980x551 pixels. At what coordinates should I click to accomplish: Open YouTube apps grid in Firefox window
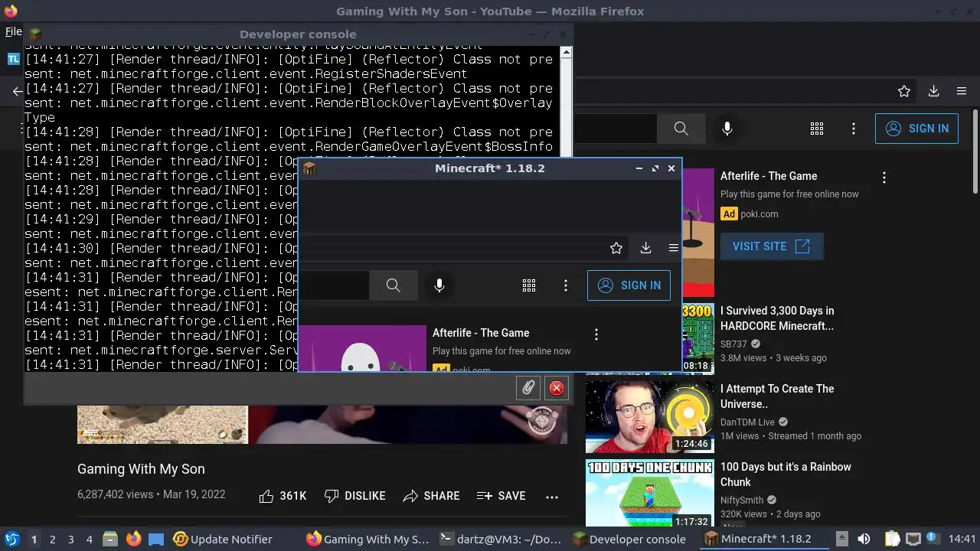(x=817, y=129)
